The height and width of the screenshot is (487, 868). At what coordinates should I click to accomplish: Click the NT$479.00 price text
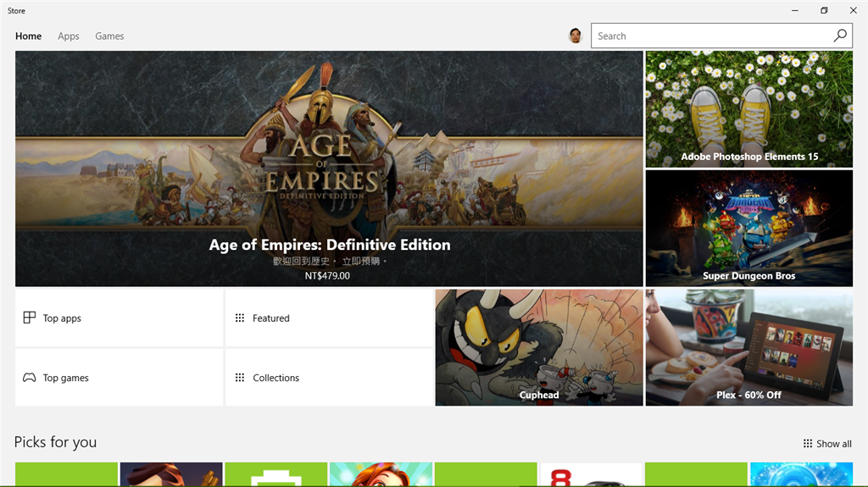[327, 275]
